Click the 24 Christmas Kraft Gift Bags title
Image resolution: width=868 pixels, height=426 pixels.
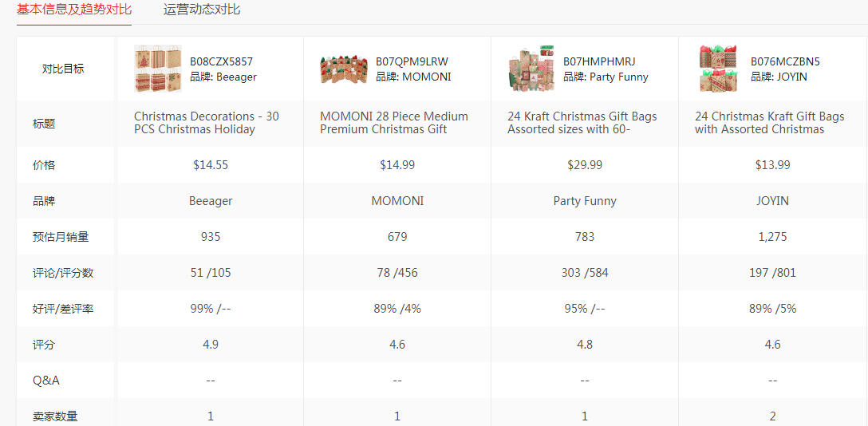[769, 123]
